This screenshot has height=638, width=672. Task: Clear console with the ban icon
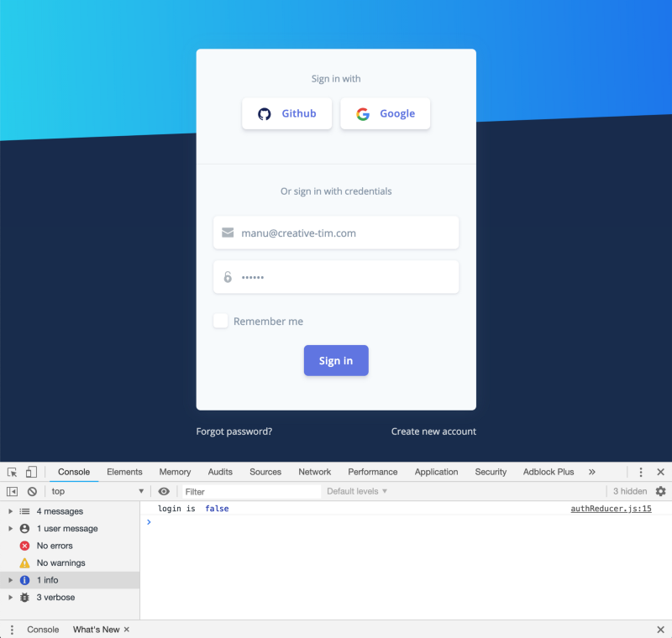32,491
